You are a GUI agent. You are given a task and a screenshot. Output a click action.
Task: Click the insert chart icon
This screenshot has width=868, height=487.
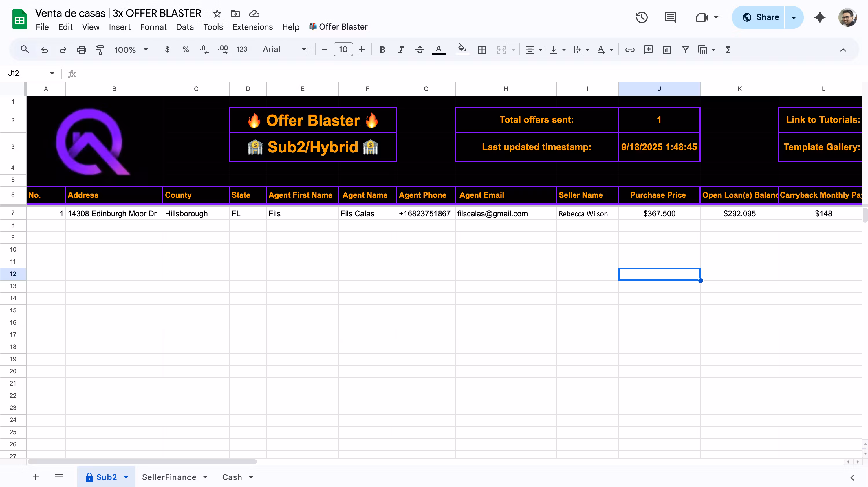pos(667,50)
